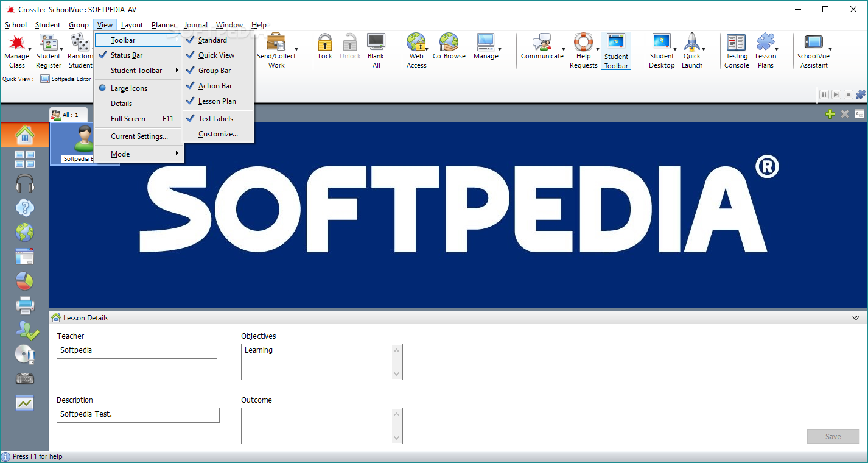Switch to monitor thumbnails view in sidebar

click(x=25, y=160)
